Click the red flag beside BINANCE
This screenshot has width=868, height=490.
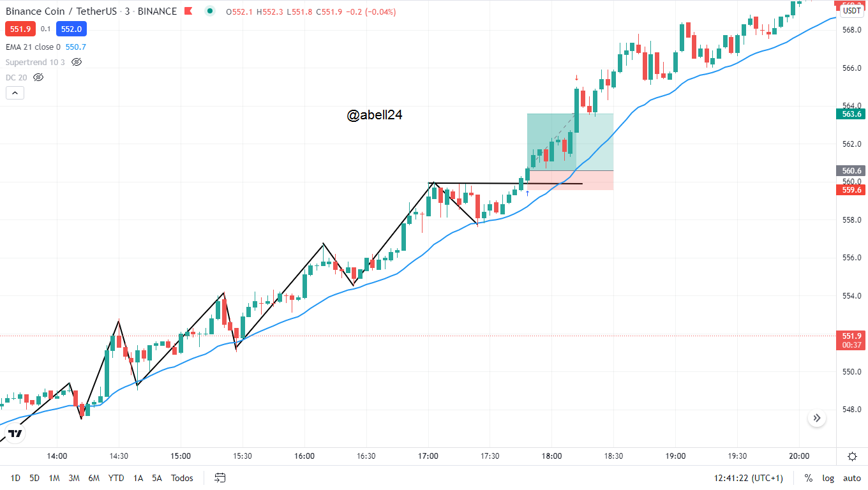coord(188,11)
